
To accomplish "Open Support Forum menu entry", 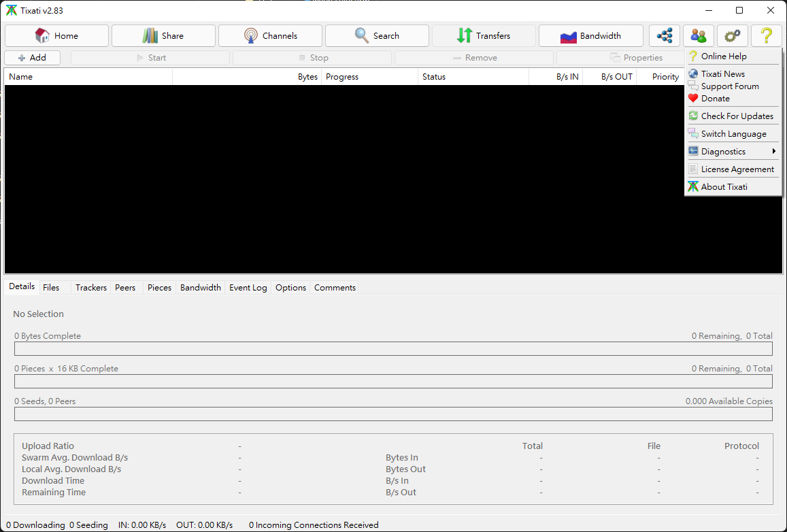I will pyautogui.click(x=733, y=86).
